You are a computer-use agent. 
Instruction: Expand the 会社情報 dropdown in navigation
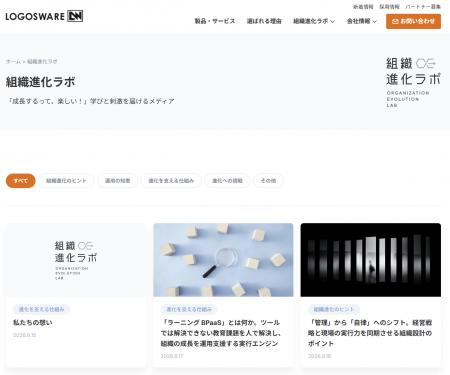pos(362,21)
